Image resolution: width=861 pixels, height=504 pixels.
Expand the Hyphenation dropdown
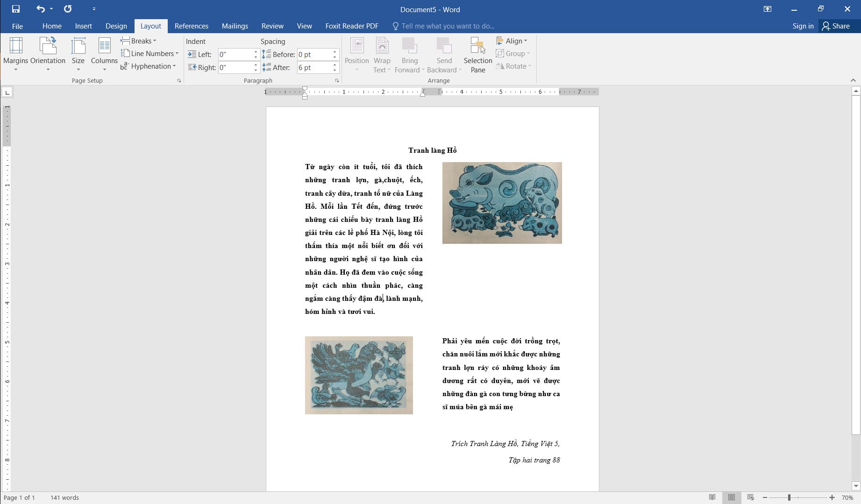coord(149,66)
